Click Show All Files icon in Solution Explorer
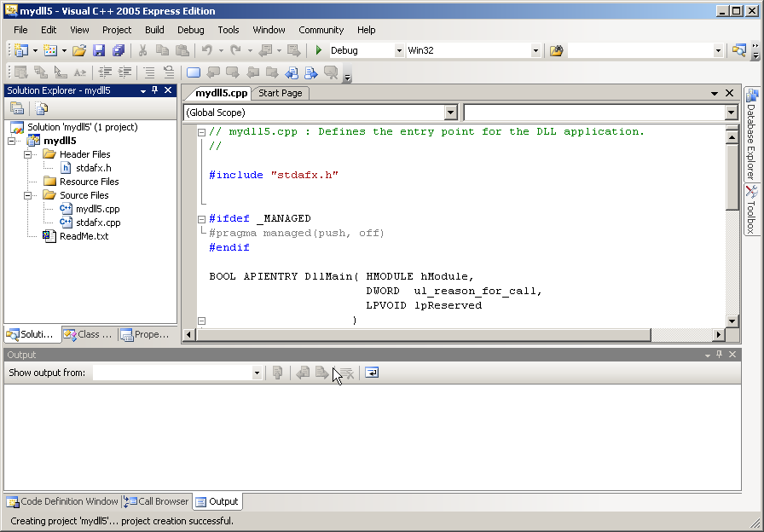 (42, 108)
